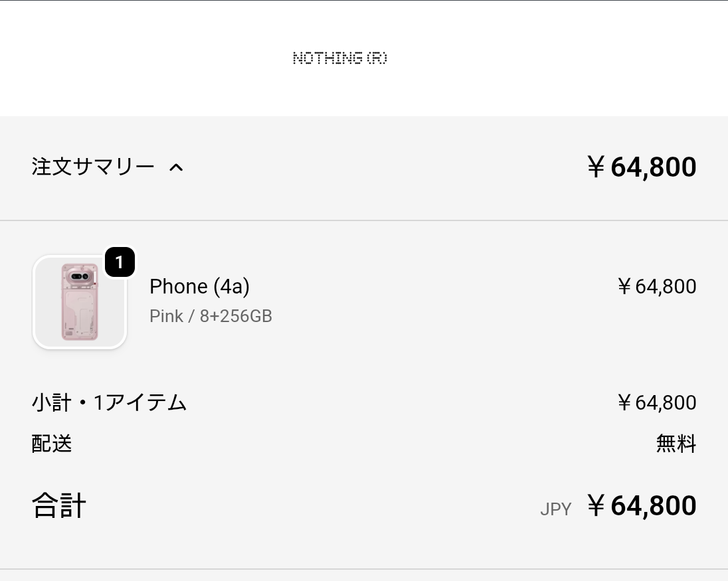
Task: Click the yen symbol of the grand total
Action: coord(596,506)
